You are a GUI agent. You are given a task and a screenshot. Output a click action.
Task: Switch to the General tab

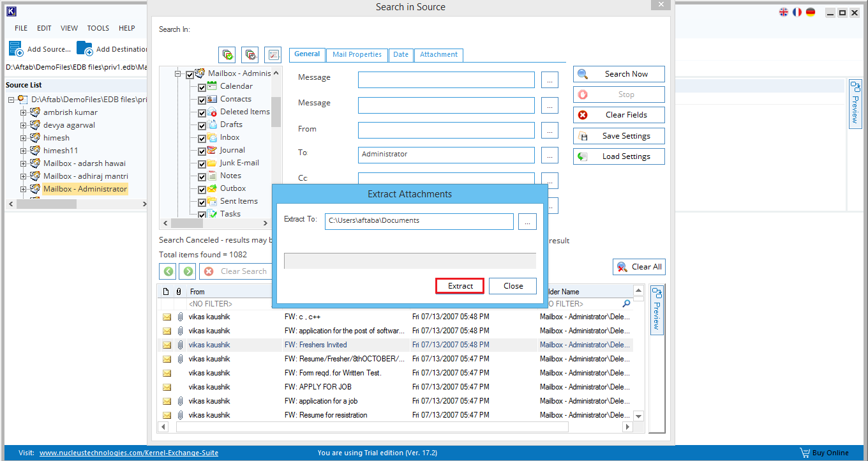point(307,54)
